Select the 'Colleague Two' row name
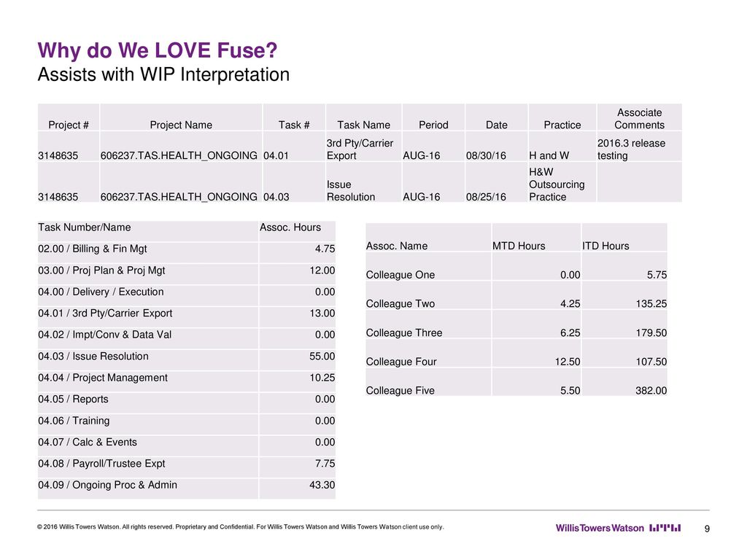 400,304
